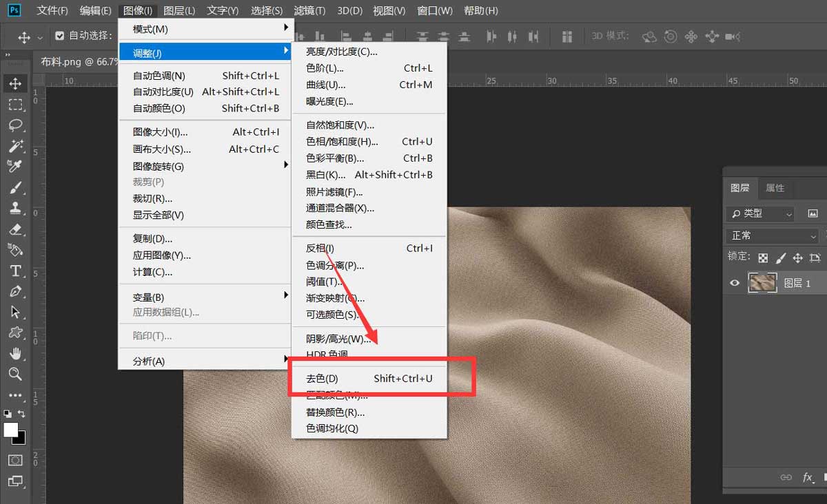This screenshot has height=504, width=827.
Task: Expand the 变量(B) submenu
Action: click(x=206, y=297)
